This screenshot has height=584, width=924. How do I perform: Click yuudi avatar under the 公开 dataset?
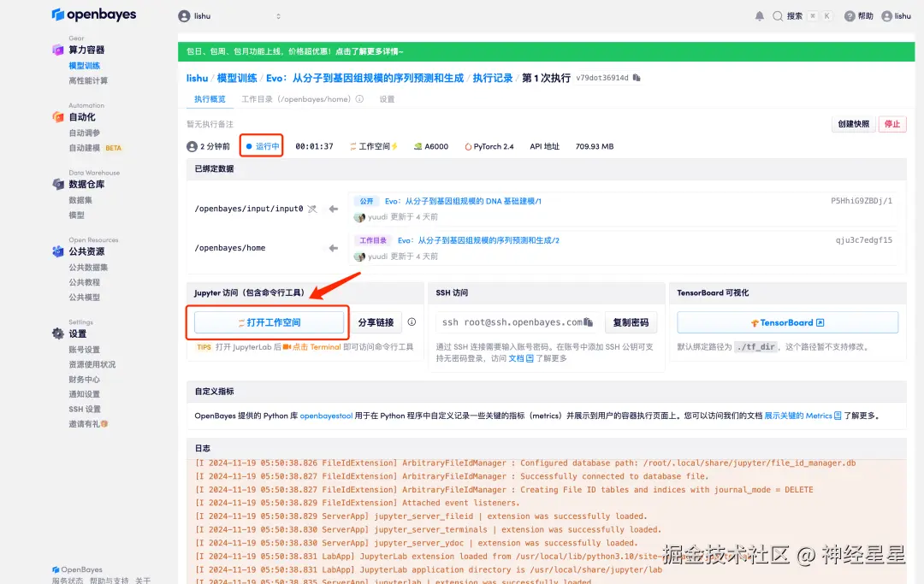pos(359,217)
